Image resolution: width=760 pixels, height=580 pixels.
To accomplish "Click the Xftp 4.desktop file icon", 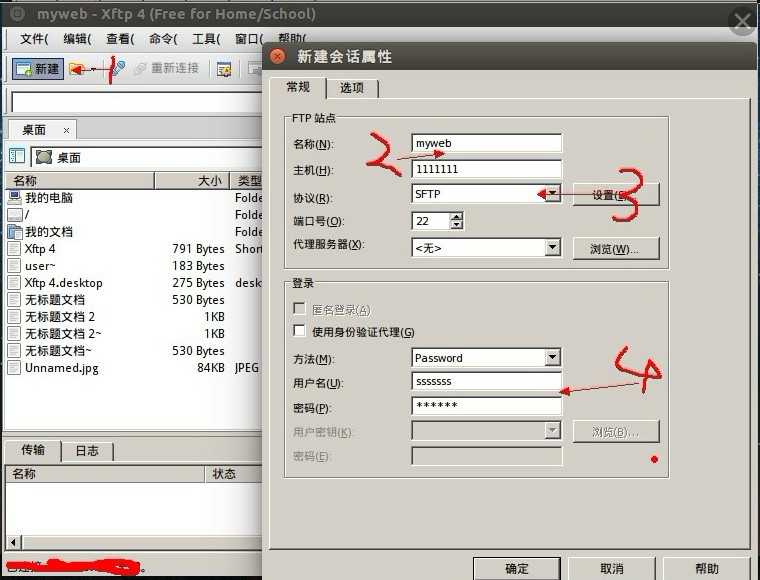I will click(14, 282).
